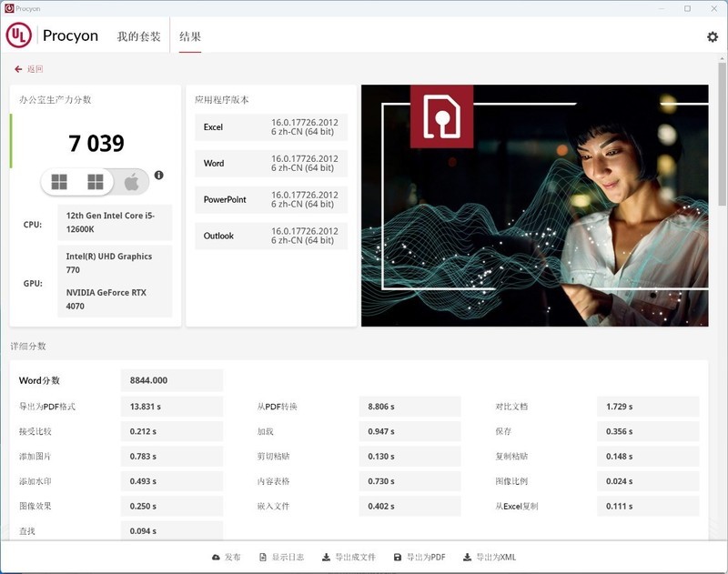Switch to the 结果 tab

188,36
